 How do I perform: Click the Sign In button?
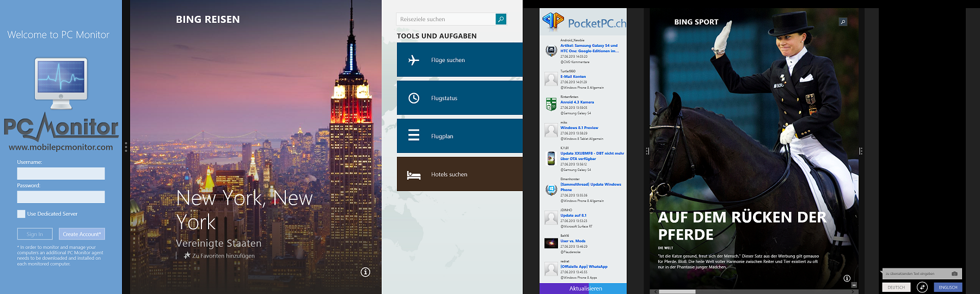(x=35, y=234)
